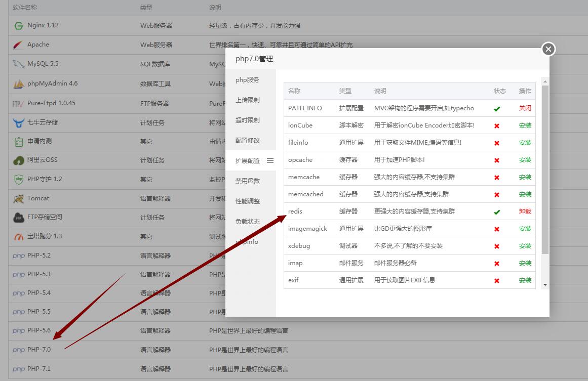Click the php icon beside PHP-5.4
Screen dimensions: 588x381
click(x=18, y=293)
